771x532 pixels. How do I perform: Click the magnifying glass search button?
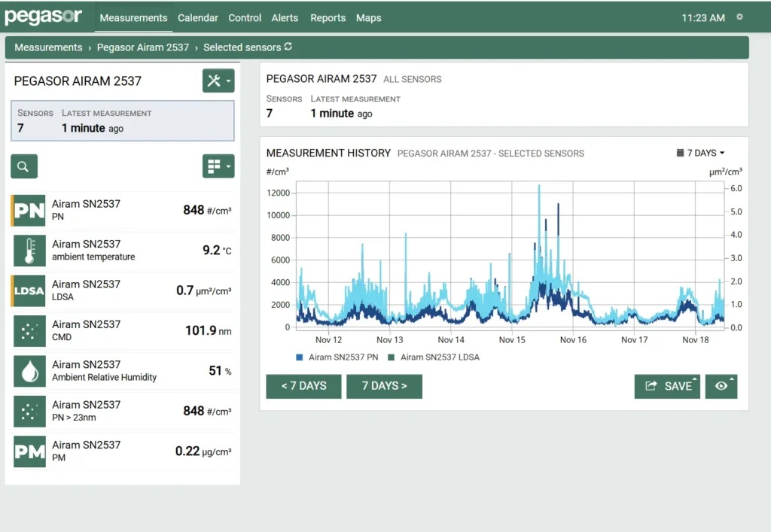click(24, 166)
